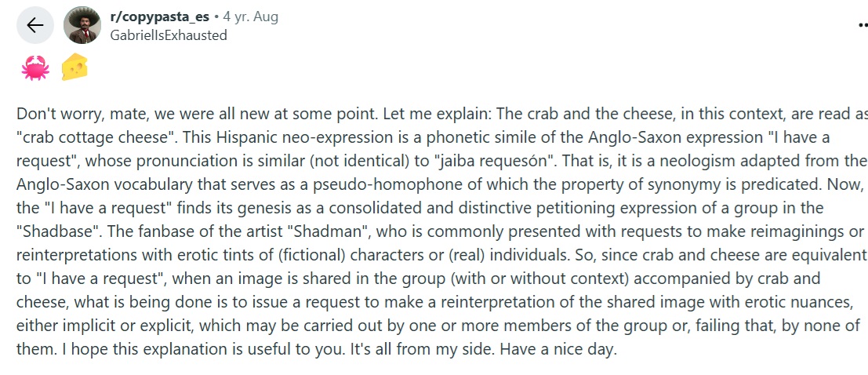
Task: Click the cheese emoji in the title
Action: click(74, 67)
